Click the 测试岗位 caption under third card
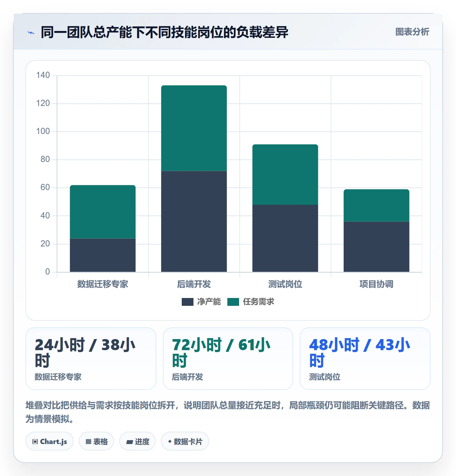The image size is (456, 476). coord(325,377)
